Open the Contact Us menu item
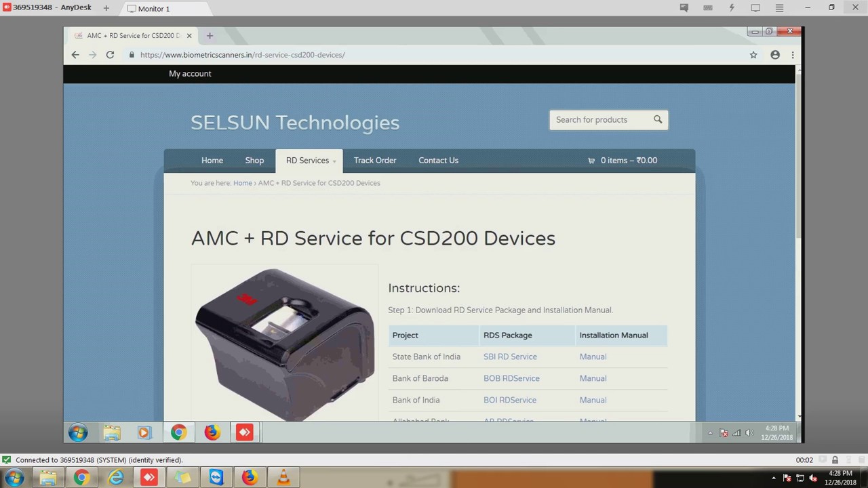This screenshot has width=868, height=488. click(438, 161)
